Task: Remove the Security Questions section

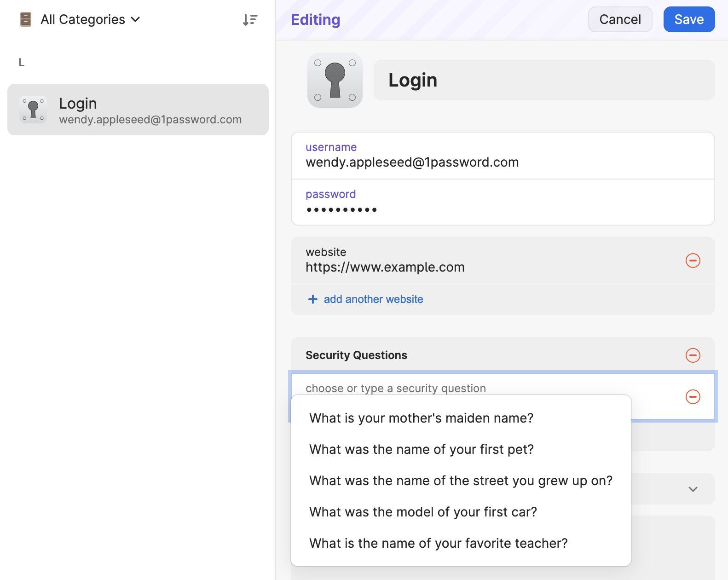Action: click(x=693, y=355)
